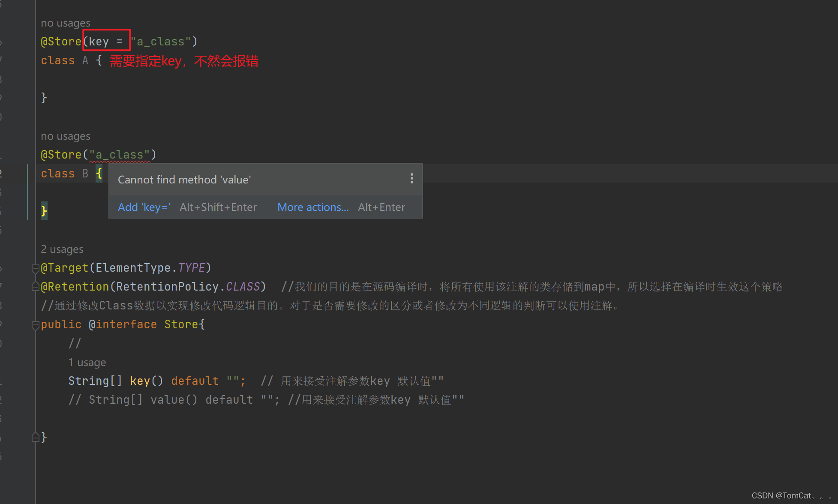Click 'no usages' hint above class B
The image size is (838, 504).
(x=66, y=136)
